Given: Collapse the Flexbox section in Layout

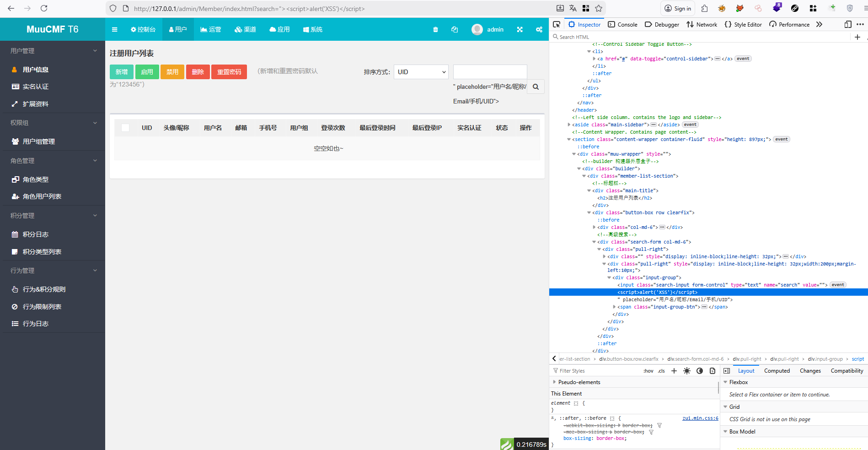Looking at the screenshot, I should [725, 382].
